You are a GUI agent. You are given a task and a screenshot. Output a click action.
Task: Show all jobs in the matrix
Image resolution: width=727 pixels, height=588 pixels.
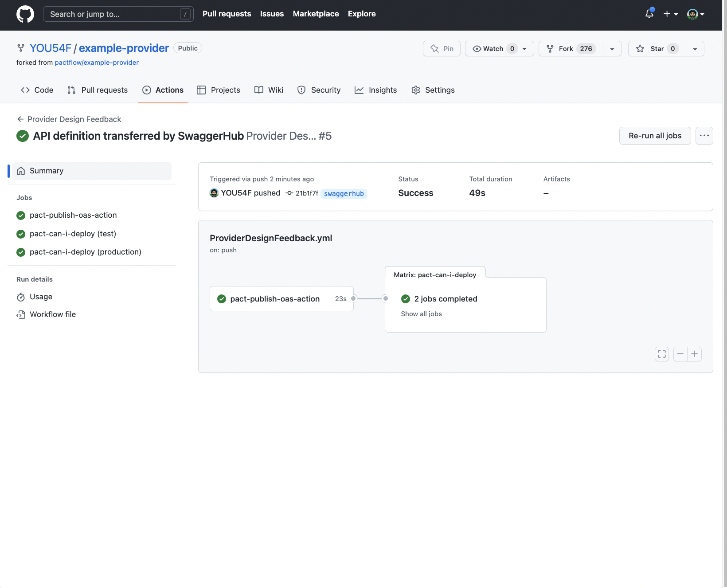[x=421, y=314]
